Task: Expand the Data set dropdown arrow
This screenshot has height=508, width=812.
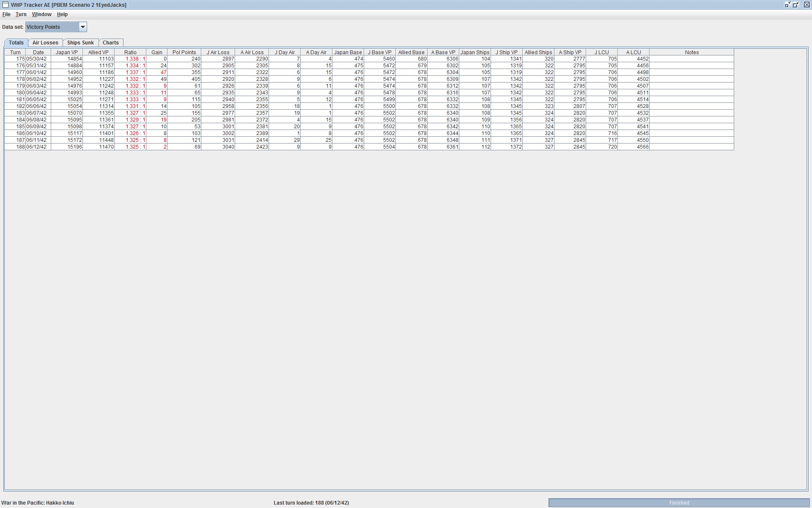Action: tap(83, 27)
